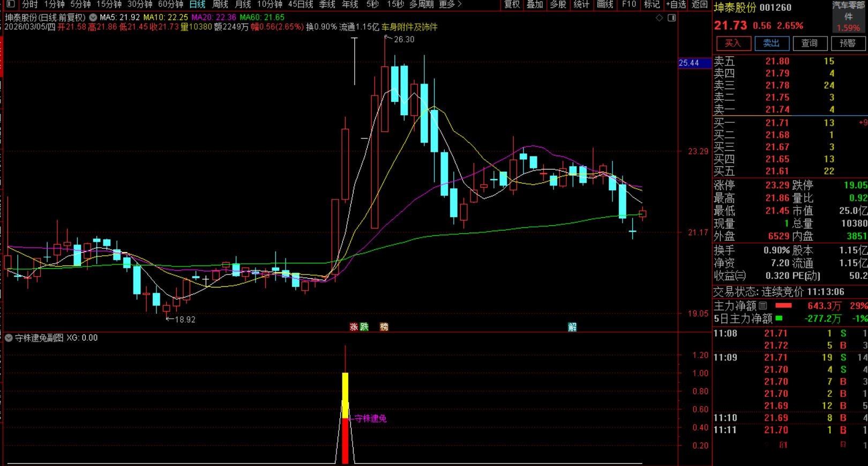Click the 25.44 price axis marker
This screenshot has height=466, width=868.
(689, 63)
